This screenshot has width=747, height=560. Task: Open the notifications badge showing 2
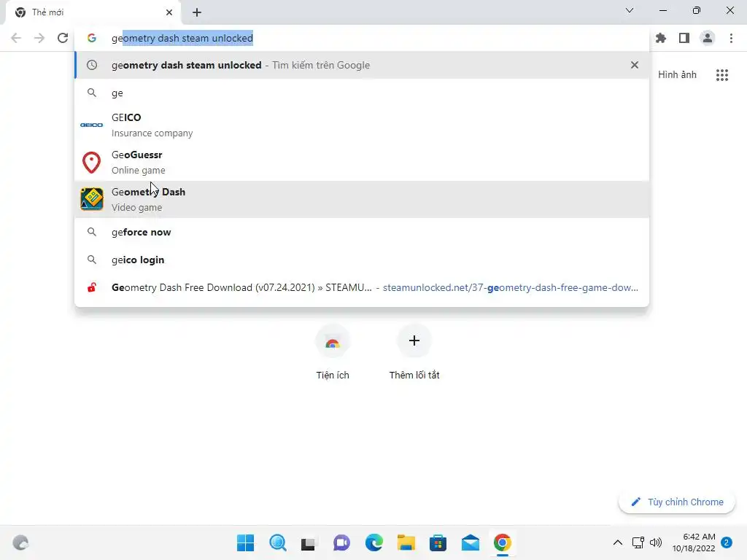coord(727,542)
